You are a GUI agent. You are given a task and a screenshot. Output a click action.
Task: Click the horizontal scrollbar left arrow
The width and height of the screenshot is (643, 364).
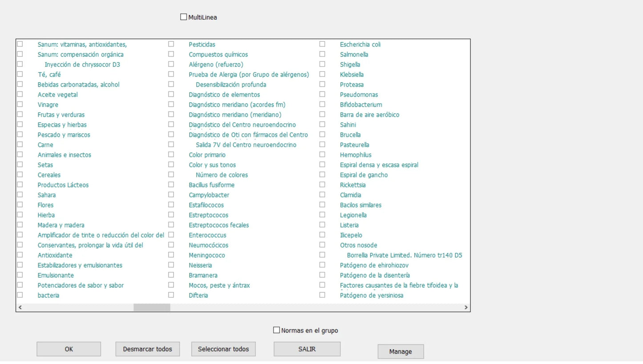20,307
